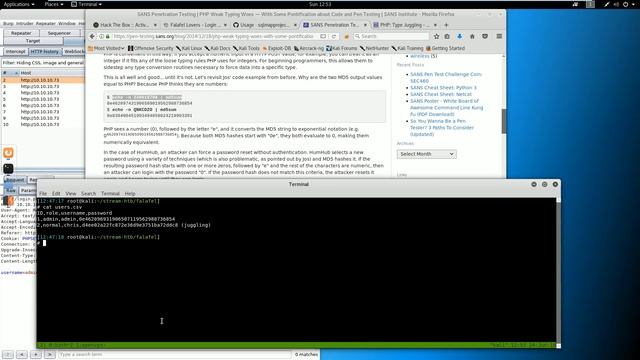Open a new Firefox tab with the plus
This screenshot has width=640, height=360.
(x=446, y=25)
